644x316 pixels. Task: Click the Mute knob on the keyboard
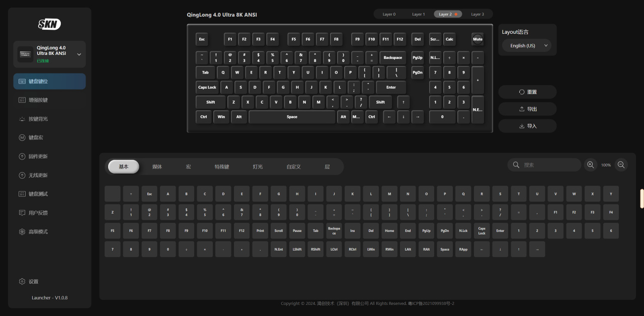[477, 39]
